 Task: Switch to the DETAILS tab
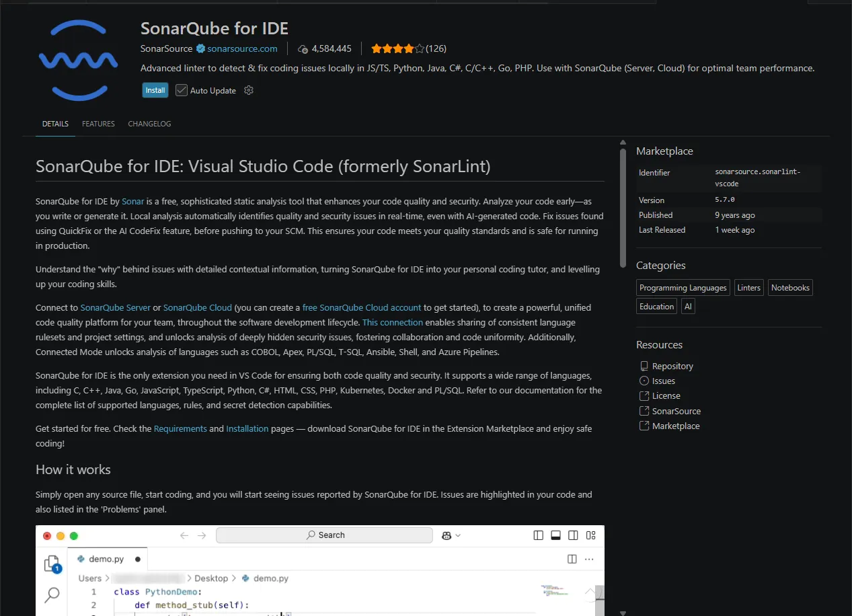(55, 124)
